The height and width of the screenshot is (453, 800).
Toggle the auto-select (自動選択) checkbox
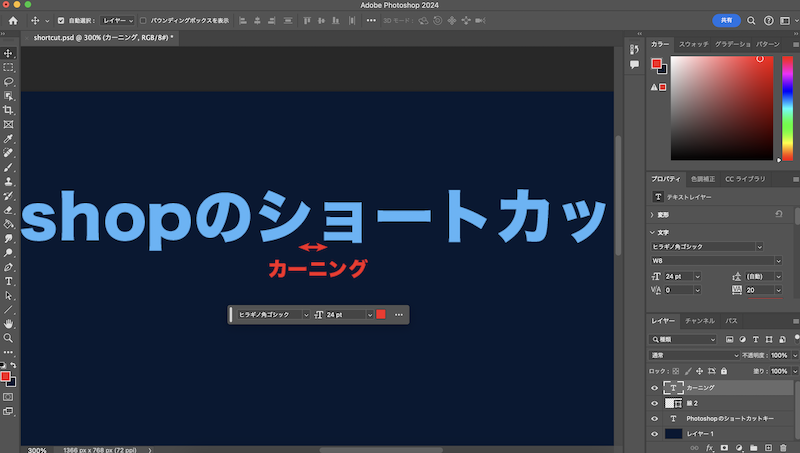click(61, 20)
